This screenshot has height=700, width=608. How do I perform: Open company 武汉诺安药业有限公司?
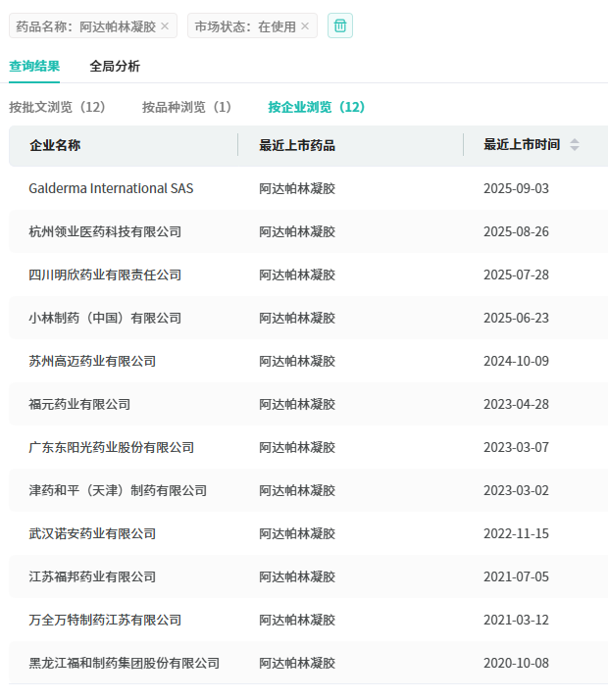pos(92,533)
